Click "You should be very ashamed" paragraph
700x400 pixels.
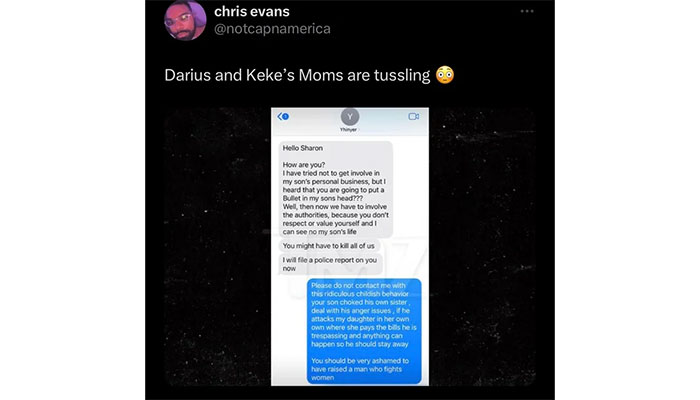tap(360, 369)
